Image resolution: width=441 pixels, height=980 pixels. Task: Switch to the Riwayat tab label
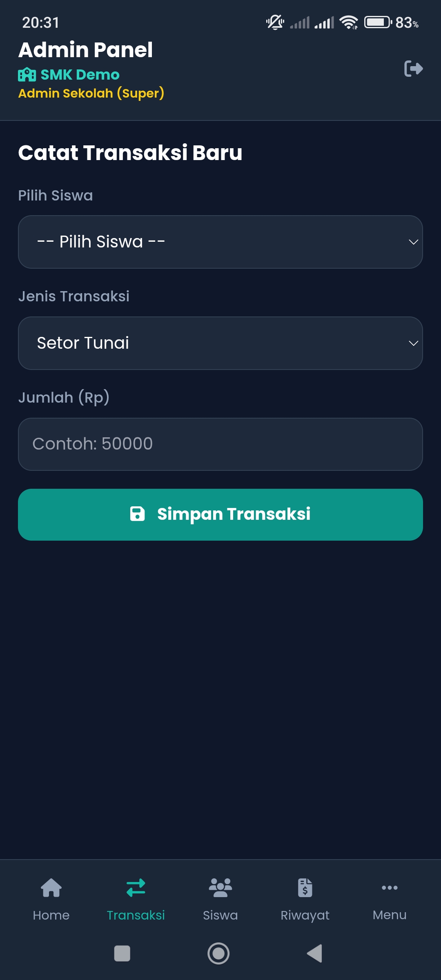pyautogui.click(x=305, y=915)
